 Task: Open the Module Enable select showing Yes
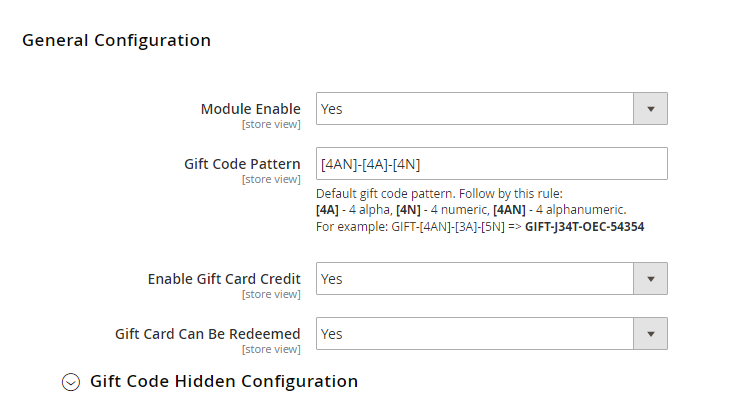click(x=492, y=109)
